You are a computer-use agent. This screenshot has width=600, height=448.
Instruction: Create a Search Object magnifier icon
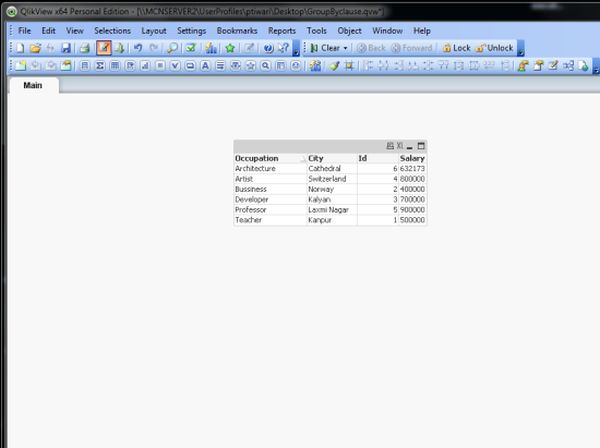(266, 66)
